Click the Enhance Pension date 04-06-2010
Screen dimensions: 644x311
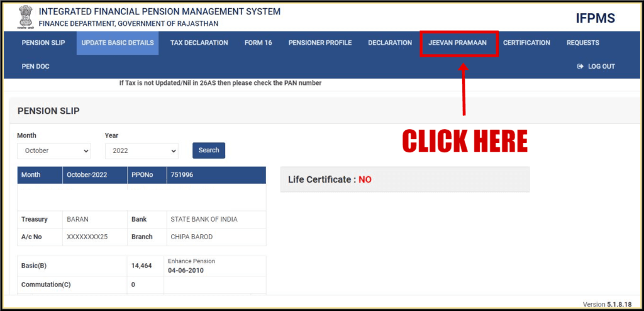point(186,270)
